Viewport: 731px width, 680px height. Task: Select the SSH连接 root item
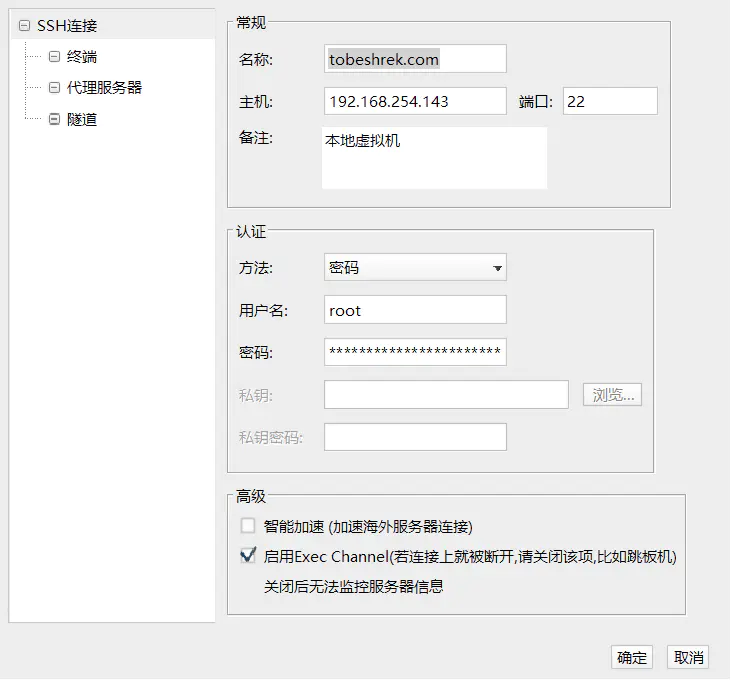click(x=67, y=26)
